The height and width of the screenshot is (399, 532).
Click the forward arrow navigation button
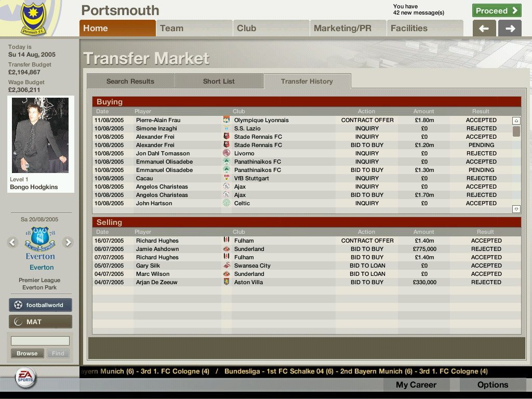point(510,29)
